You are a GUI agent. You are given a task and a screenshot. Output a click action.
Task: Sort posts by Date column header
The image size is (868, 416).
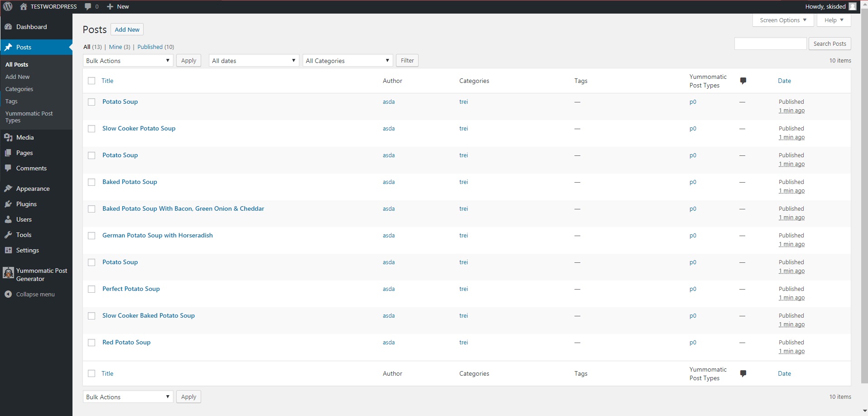[785, 81]
